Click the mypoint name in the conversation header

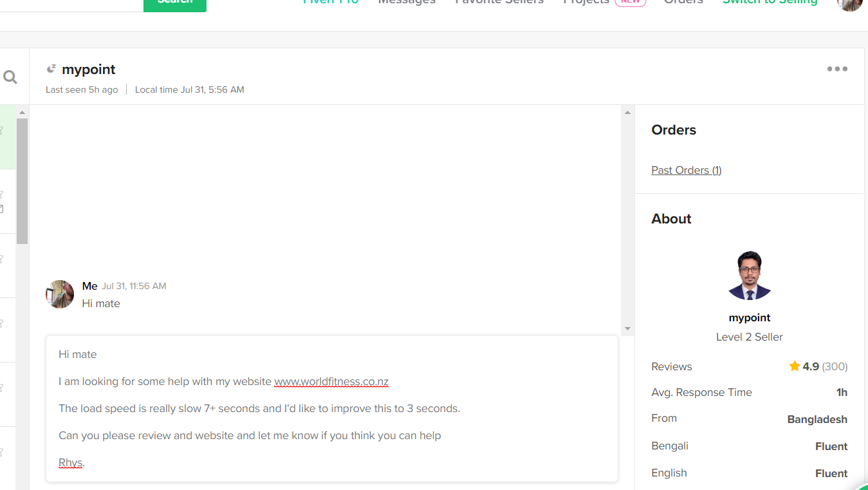click(89, 70)
